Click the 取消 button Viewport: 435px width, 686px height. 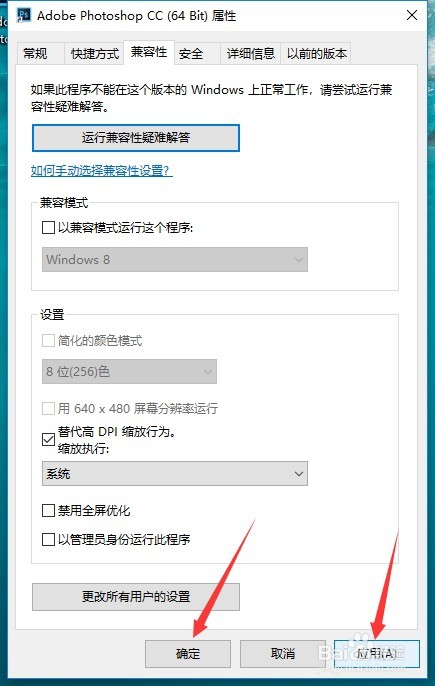click(283, 654)
